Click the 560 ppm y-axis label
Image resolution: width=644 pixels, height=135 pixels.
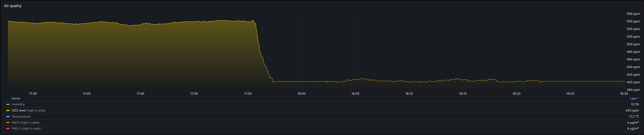coord(633,21)
